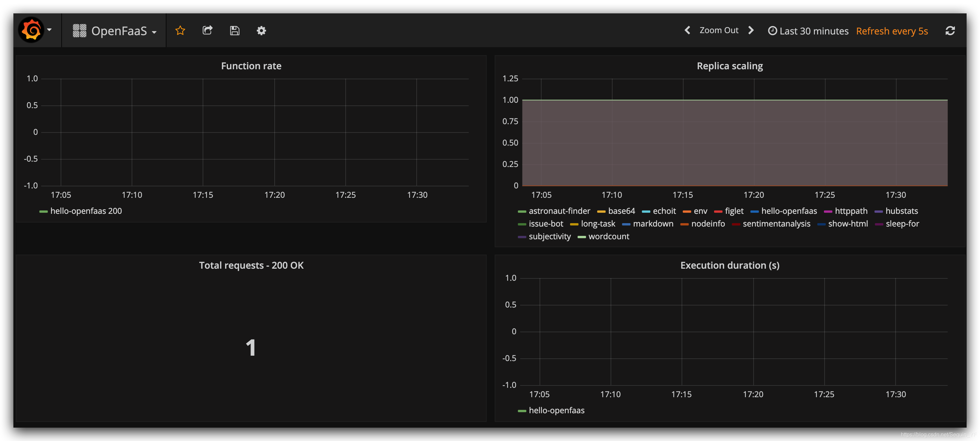Open the Function rate panel title menu
Viewport: 980px width, 441px height.
point(251,66)
